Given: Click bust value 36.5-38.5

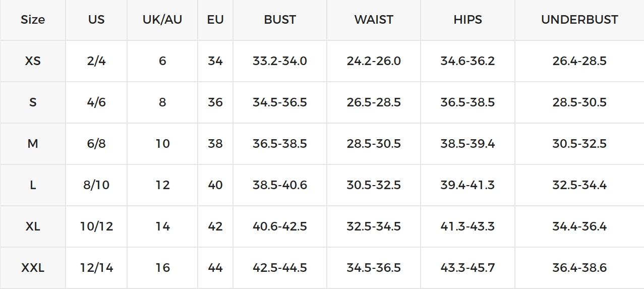Looking at the screenshot, I should tap(280, 144).
